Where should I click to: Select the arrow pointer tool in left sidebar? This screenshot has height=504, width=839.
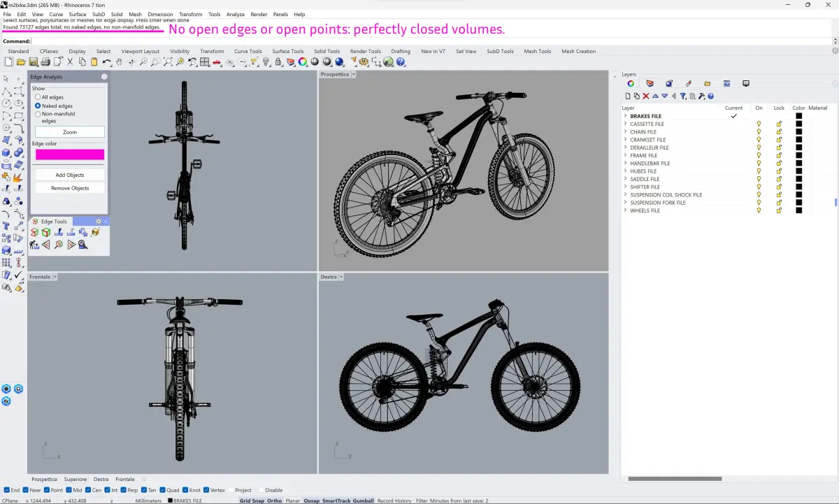pos(6,78)
